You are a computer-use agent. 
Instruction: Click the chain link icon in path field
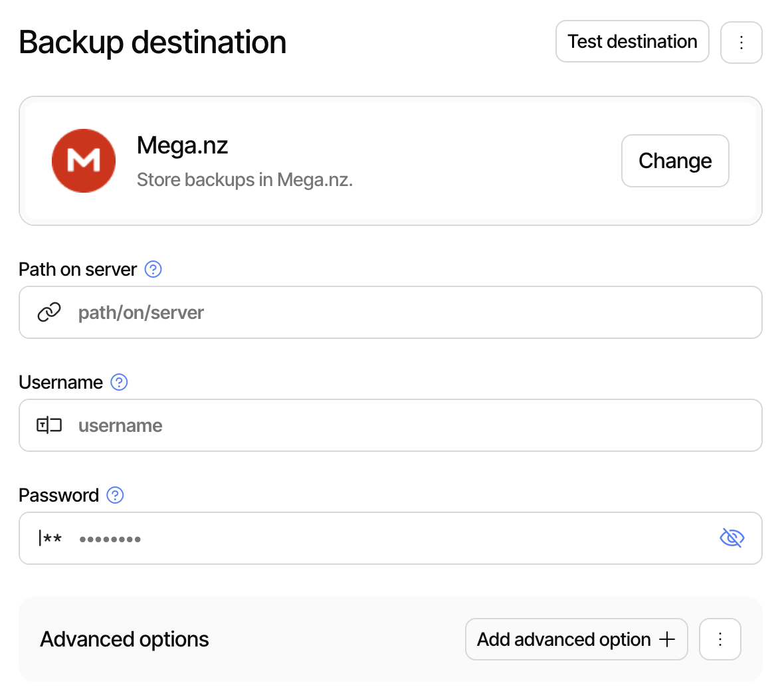pos(49,312)
